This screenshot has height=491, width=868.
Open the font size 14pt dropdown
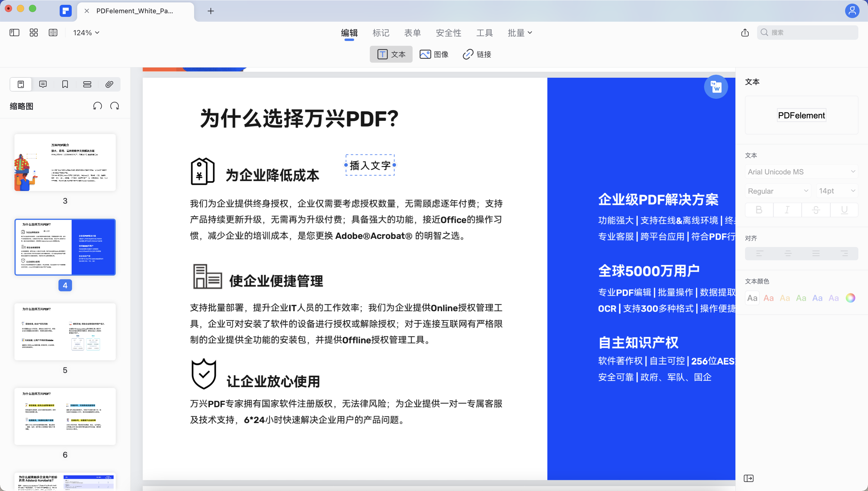coord(837,191)
